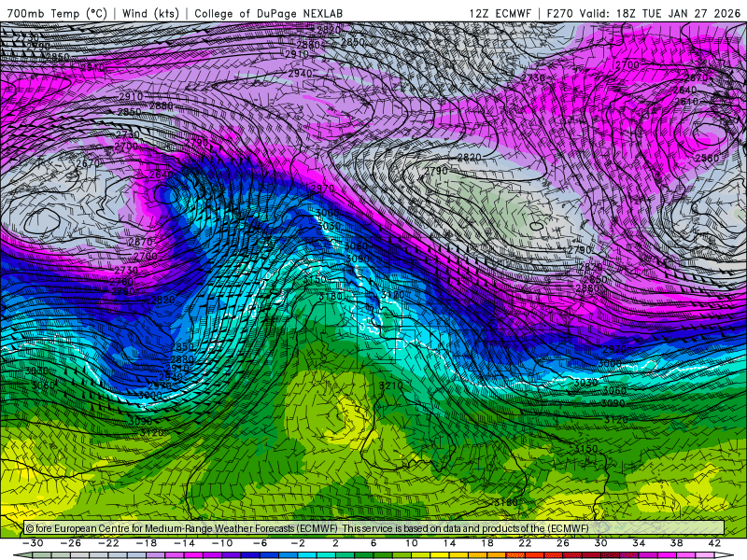Screen dimensions: 747x560
Task: Click the '−10' colorbar tick label
Action: pyautogui.click(x=222, y=543)
